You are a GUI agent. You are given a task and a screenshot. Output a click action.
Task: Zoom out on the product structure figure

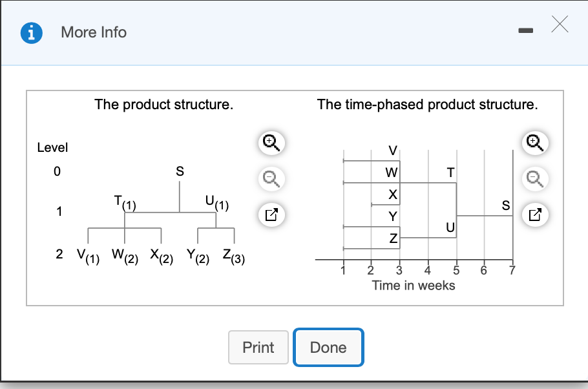[x=271, y=178]
